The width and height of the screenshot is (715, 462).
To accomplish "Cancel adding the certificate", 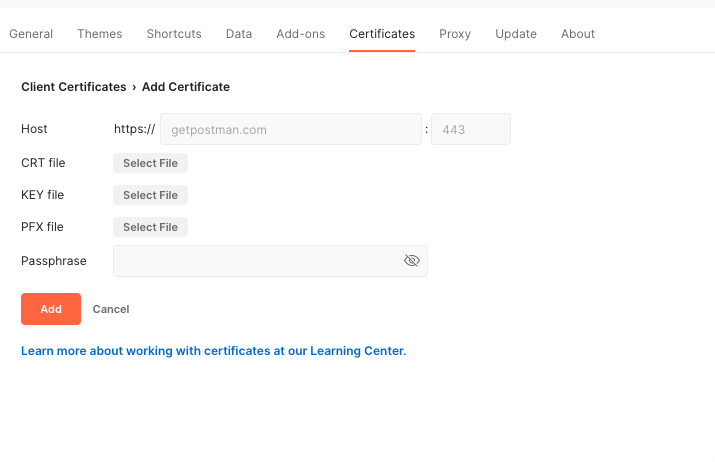I will pos(111,309).
